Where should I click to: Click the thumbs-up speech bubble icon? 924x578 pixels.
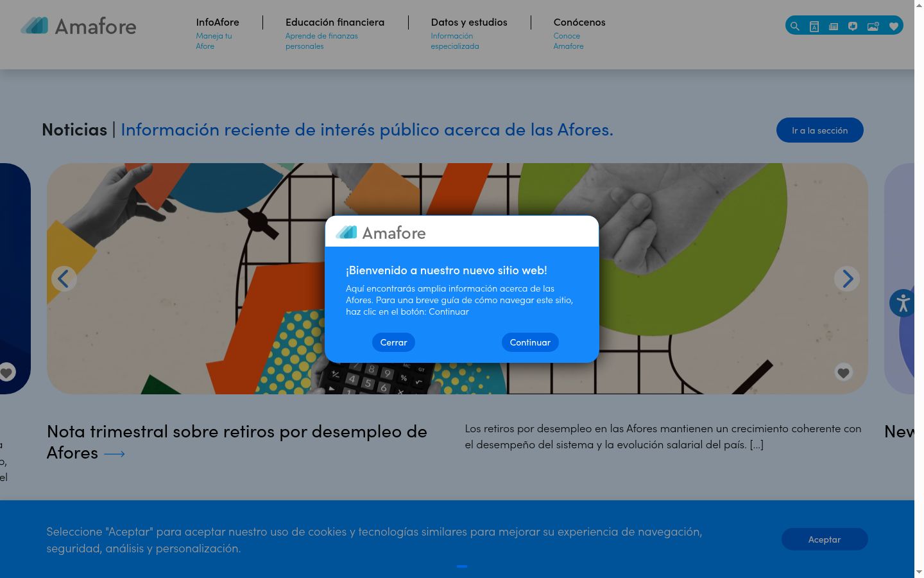852,26
